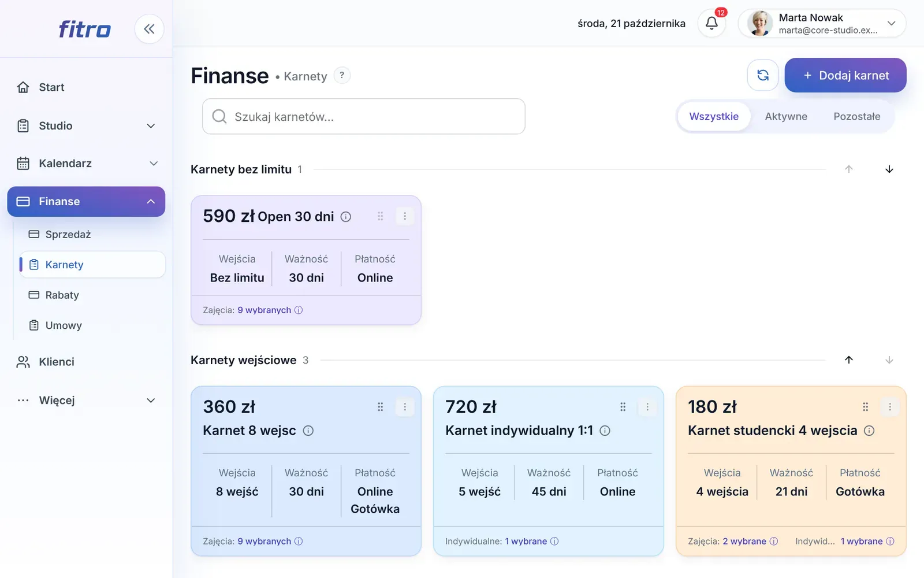The image size is (924, 578).
Task: Go to Start in sidebar
Action: tap(86, 87)
